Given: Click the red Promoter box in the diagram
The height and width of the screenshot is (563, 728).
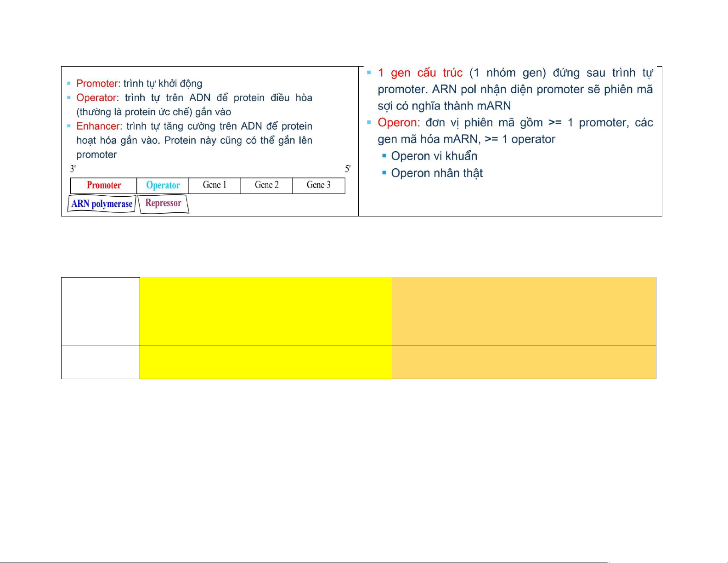Looking at the screenshot, I should click(104, 185).
